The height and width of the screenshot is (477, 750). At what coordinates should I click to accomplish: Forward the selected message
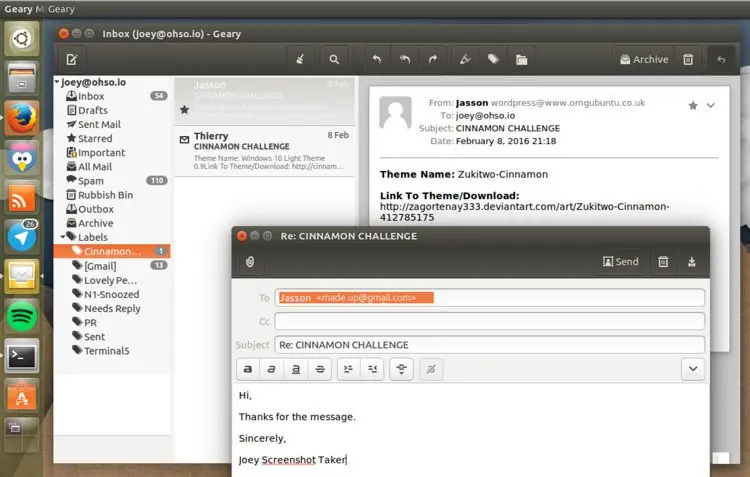click(432, 59)
